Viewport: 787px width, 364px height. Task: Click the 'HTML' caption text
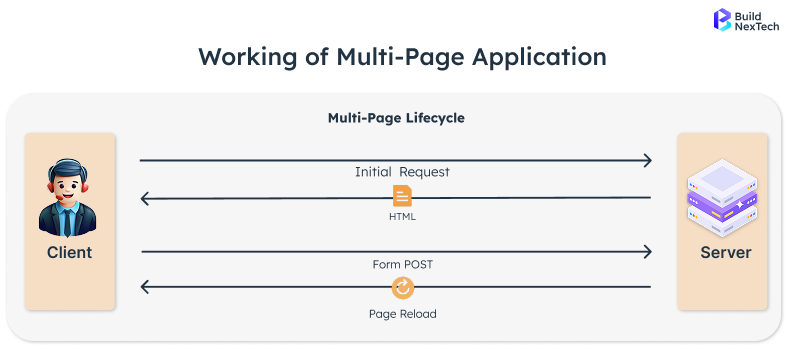(403, 217)
